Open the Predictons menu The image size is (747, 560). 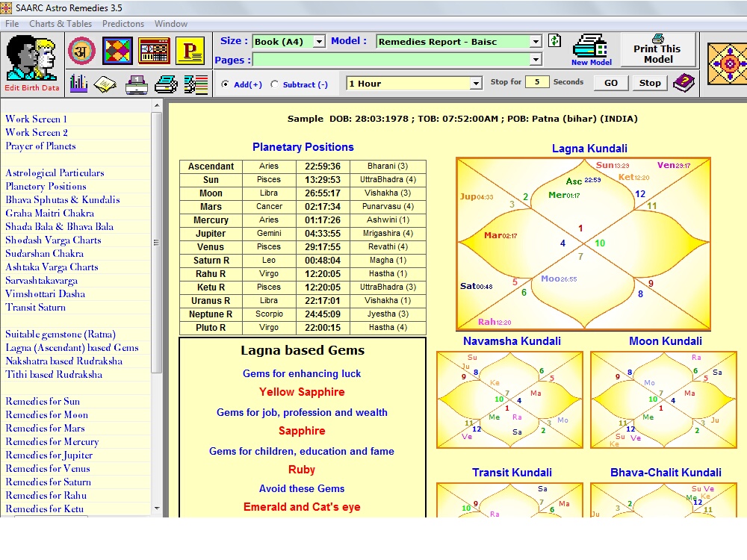[123, 24]
